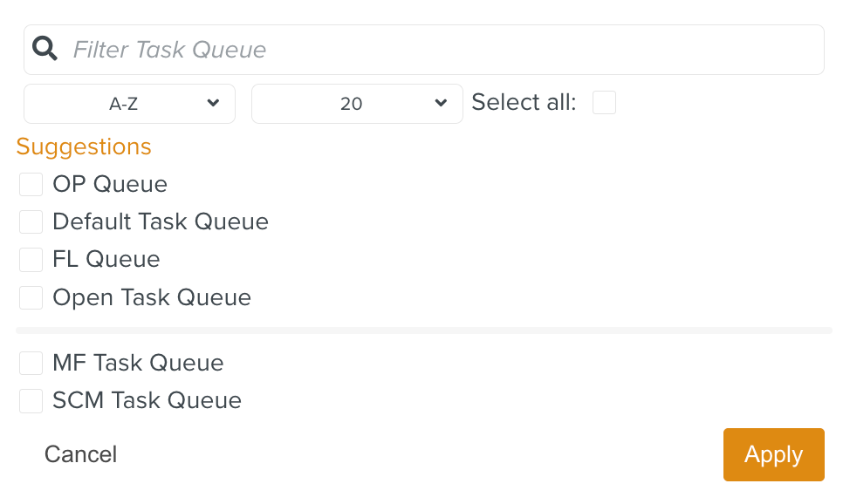843x504 pixels.
Task: Click the Cancel button
Action: [x=80, y=454]
